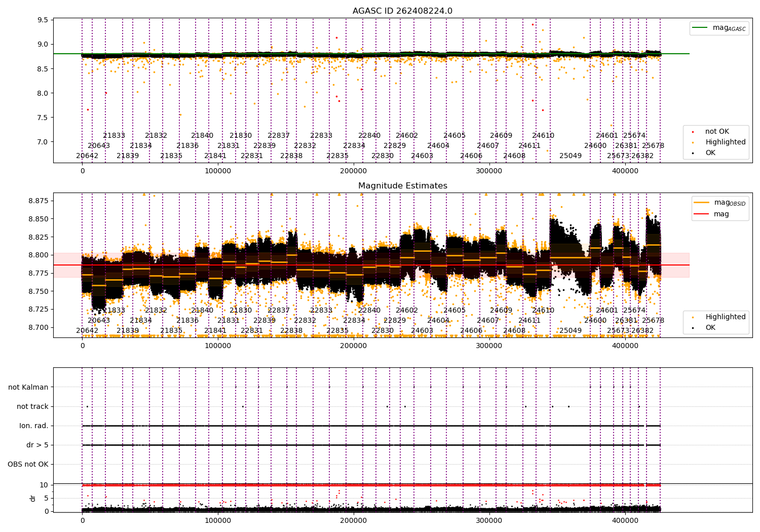Click the 7.0 y-axis tick of top plot
The width and height of the screenshot is (760, 532).
click(43, 142)
